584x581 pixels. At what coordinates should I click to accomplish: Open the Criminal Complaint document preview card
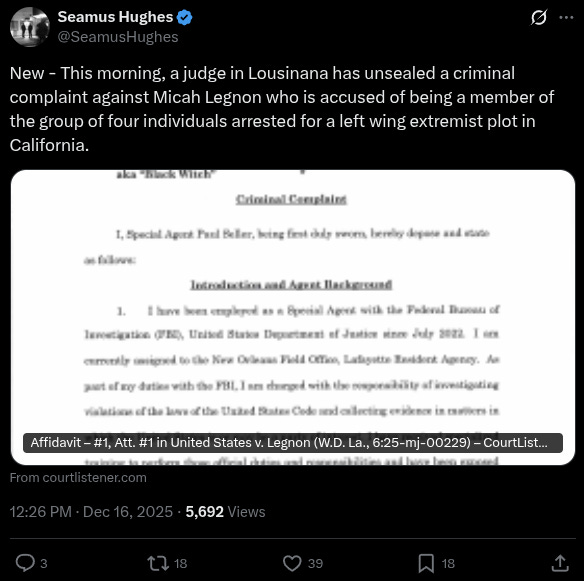point(293,317)
